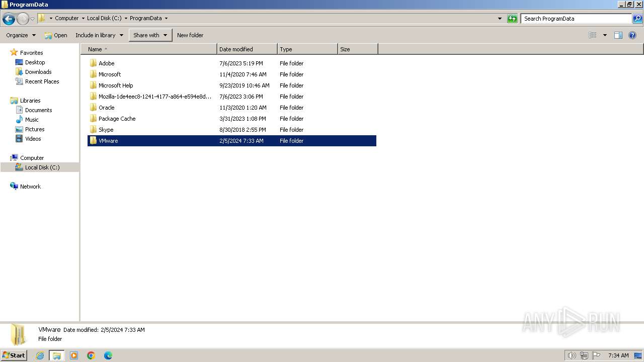This screenshot has width=644, height=362.
Task: Refresh the ProgramData folder view
Action: [512, 19]
